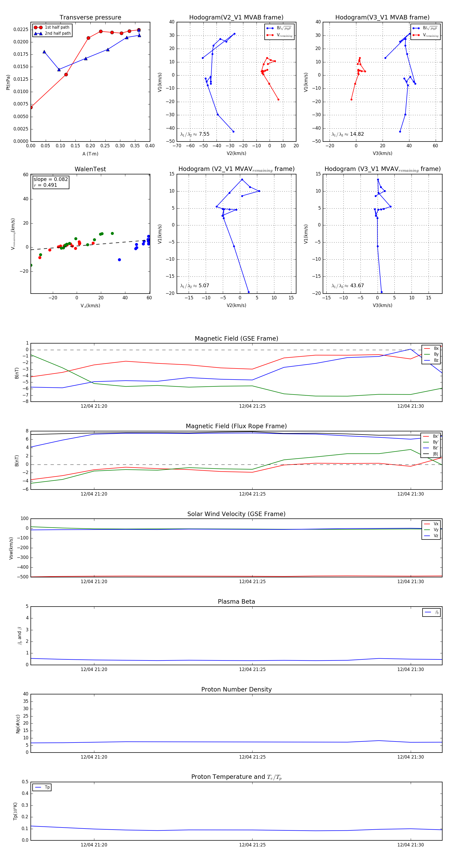Select V_remaining legend entry in V2_V1 MVAB hodogram
This screenshot has height=868, width=473.
point(279,35)
